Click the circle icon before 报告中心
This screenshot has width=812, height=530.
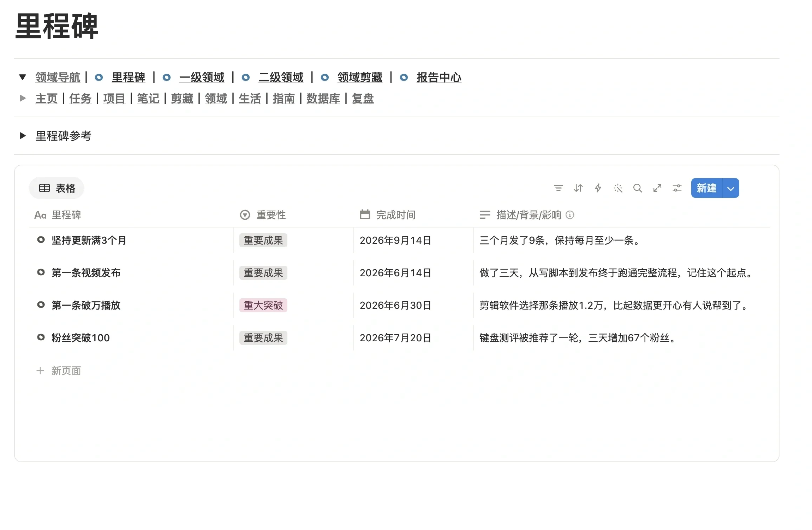tap(404, 77)
